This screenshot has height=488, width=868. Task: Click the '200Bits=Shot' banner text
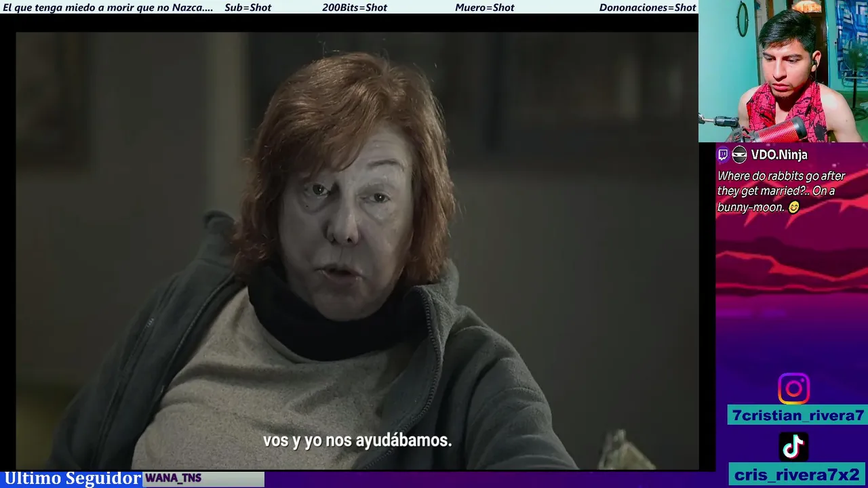click(x=355, y=7)
